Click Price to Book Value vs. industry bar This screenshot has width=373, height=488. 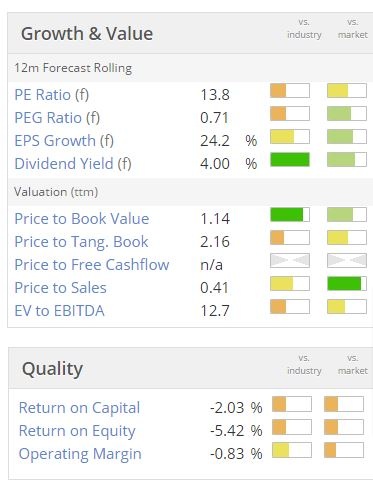(290, 215)
